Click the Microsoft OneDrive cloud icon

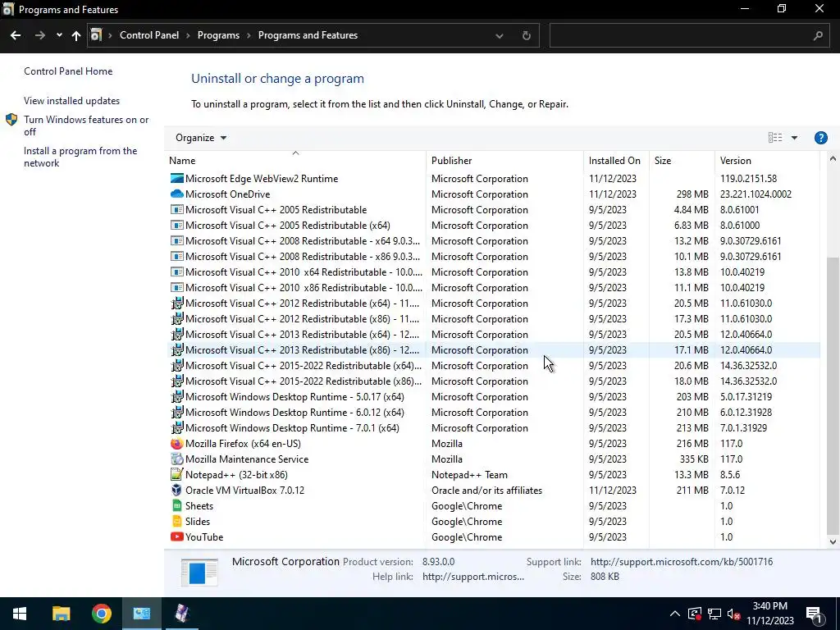pyautogui.click(x=177, y=194)
